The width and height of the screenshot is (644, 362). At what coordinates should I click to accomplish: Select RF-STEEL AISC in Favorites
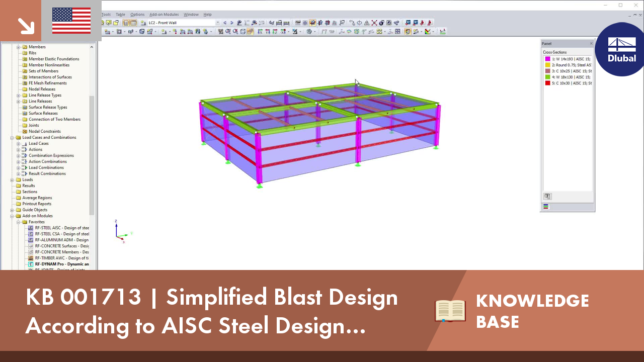tap(62, 228)
